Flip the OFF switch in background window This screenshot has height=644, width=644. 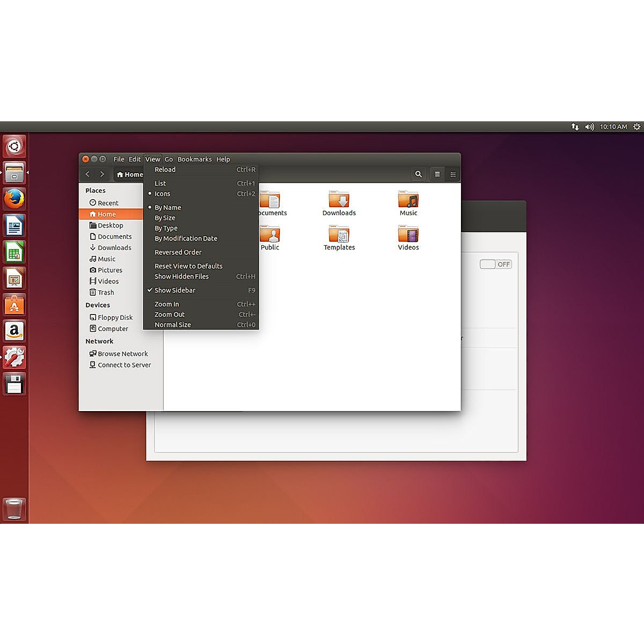495,265
